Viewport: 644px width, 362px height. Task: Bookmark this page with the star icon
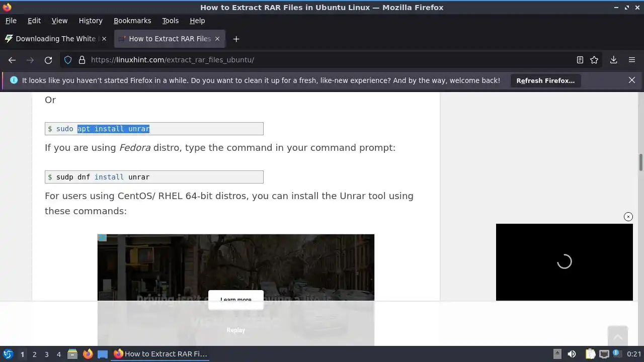tap(594, 60)
